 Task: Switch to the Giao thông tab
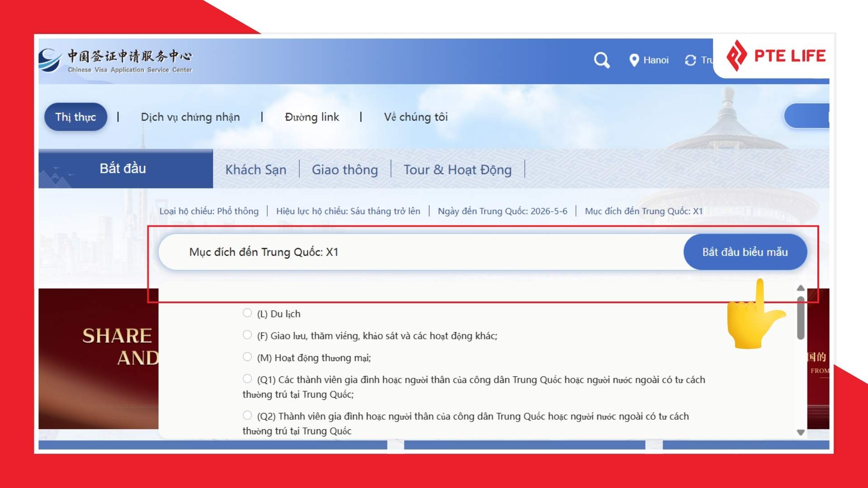[345, 170]
